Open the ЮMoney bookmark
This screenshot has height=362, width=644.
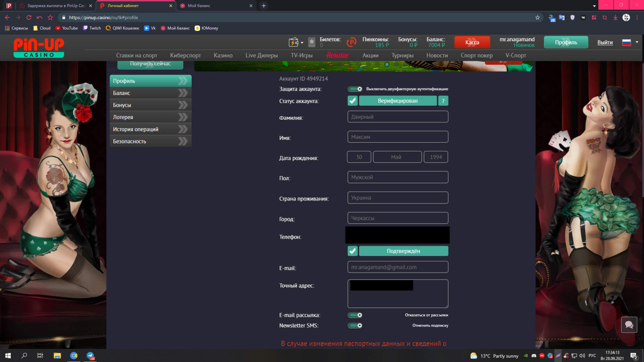click(x=206, y=28)
